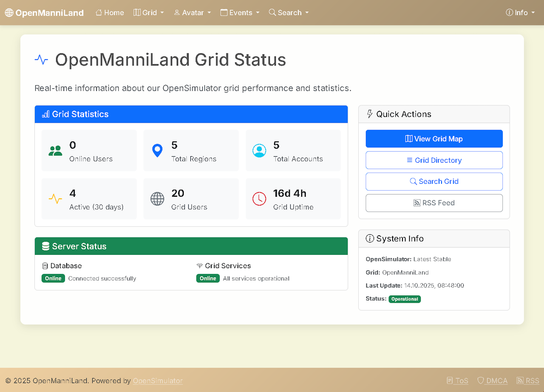Go to Home in the navigation bar
This screenshot has width=544, height=392.
tap(110, 13)
